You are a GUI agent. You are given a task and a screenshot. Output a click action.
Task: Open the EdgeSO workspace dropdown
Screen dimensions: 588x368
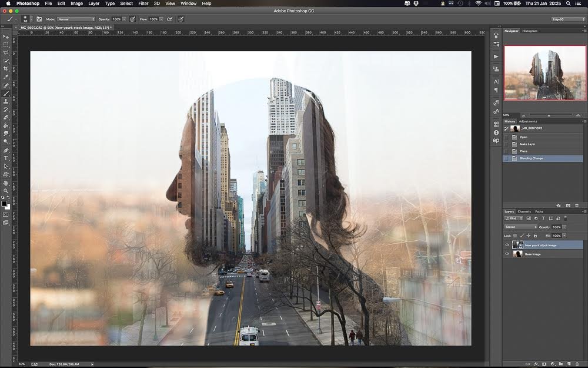click(567, 19)
